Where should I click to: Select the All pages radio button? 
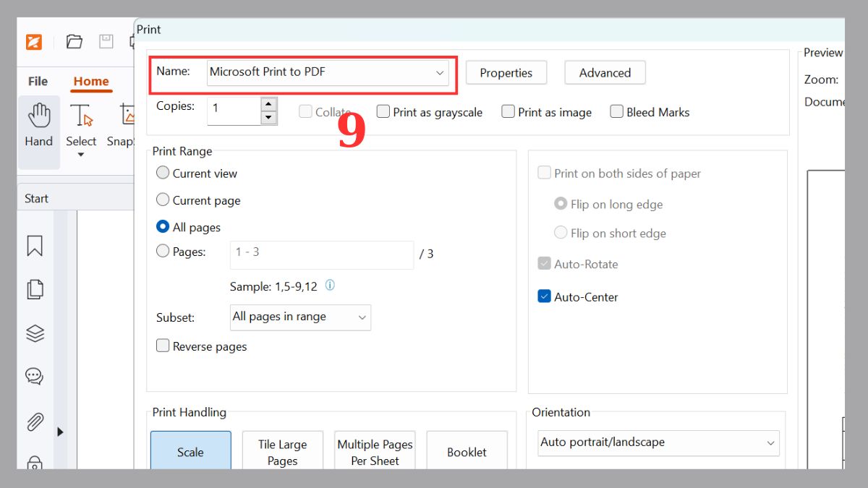click(x=163, y=226)
